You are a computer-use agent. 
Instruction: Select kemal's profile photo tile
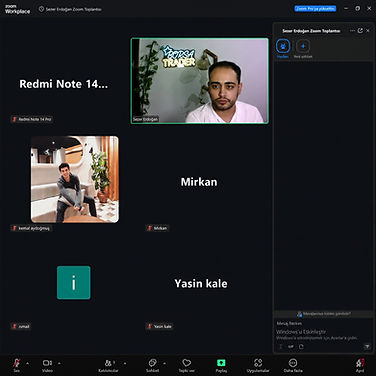[75, 179]
